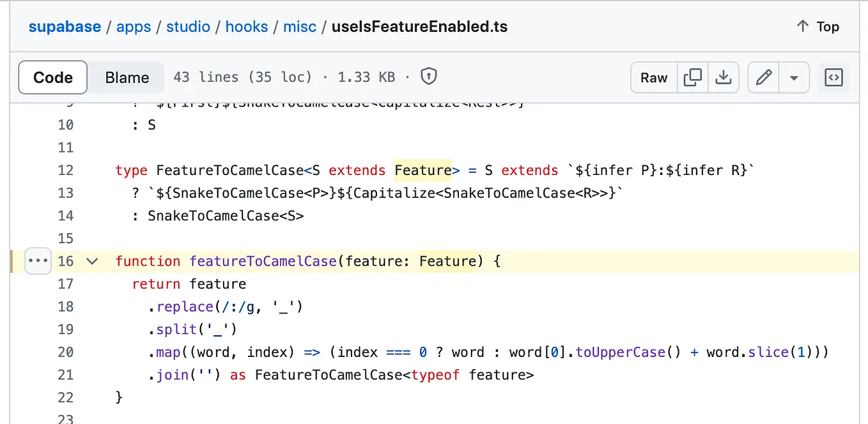Image resolution: width=868 pixels, height=424 pixels.
Task: Open the supabase repository link
Action: pyautogui.click(x=65, y=26)
